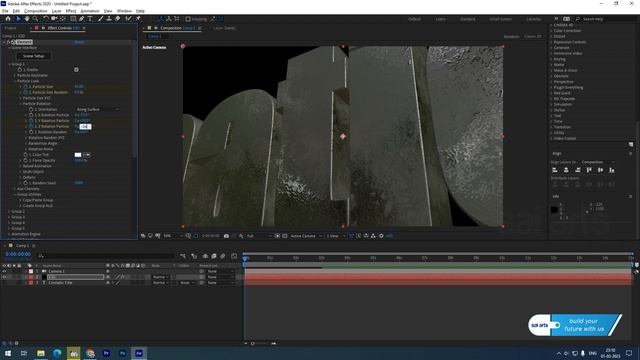This screenshot has width=640, height=360.
Task: Toggle stopwatch for Color Tint
Action: click(25, 155)
